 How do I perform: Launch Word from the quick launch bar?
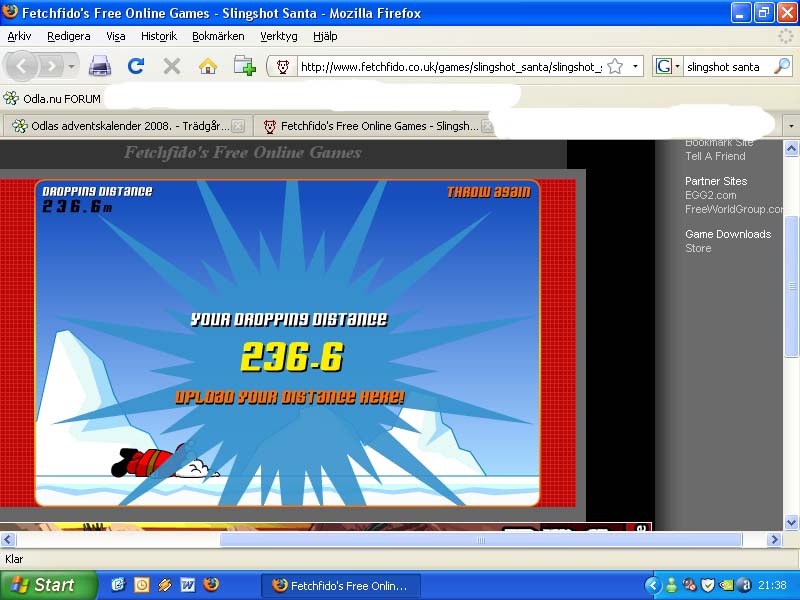(187, 585)
